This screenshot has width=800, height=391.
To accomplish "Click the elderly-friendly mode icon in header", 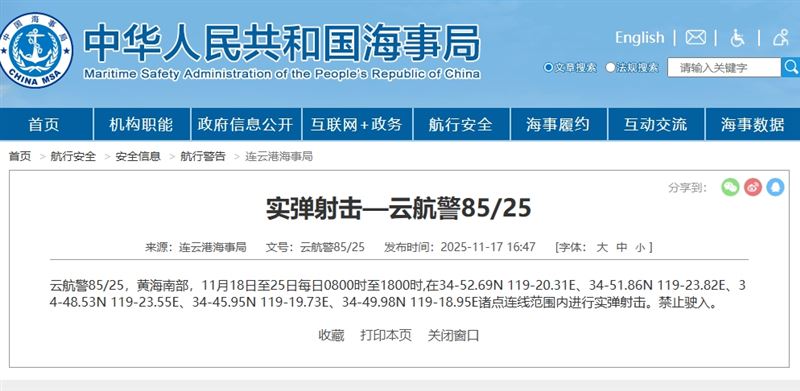I will 781,37.
